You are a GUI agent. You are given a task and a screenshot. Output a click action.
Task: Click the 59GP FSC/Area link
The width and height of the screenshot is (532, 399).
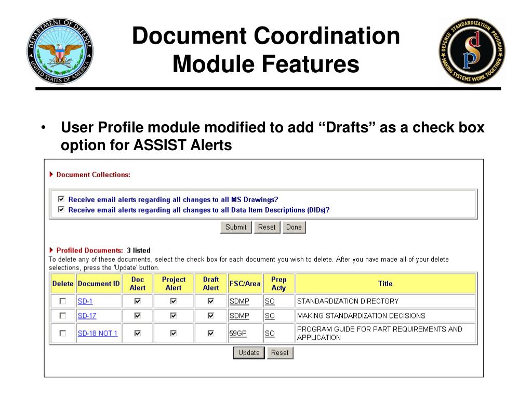coord(238,334)
